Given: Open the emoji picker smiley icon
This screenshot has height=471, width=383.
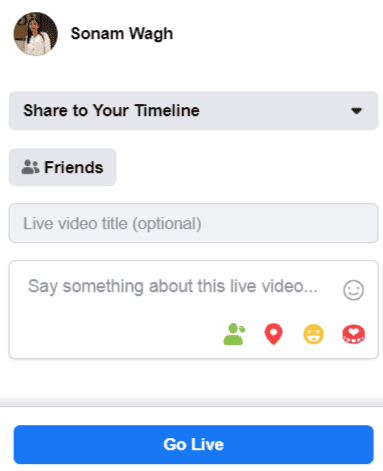Looking at the screenshot, I should pos(353,290).
